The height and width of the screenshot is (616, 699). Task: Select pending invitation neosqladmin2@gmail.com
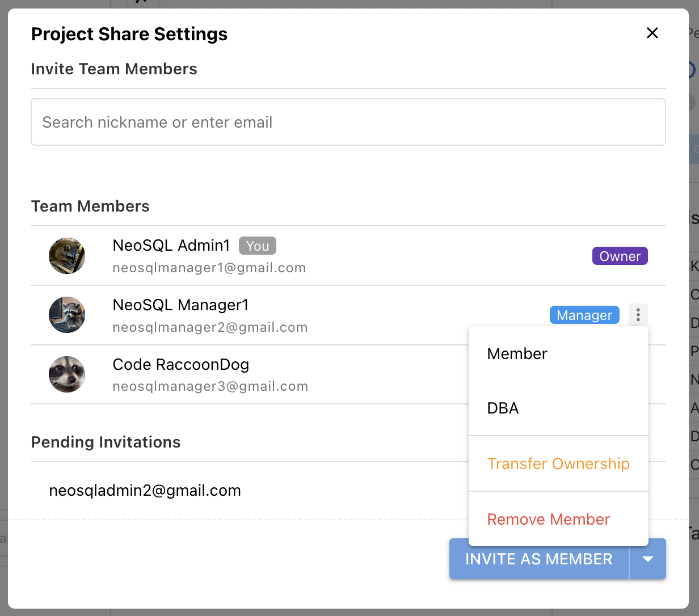pyautogui.click(x=145, y=491)
